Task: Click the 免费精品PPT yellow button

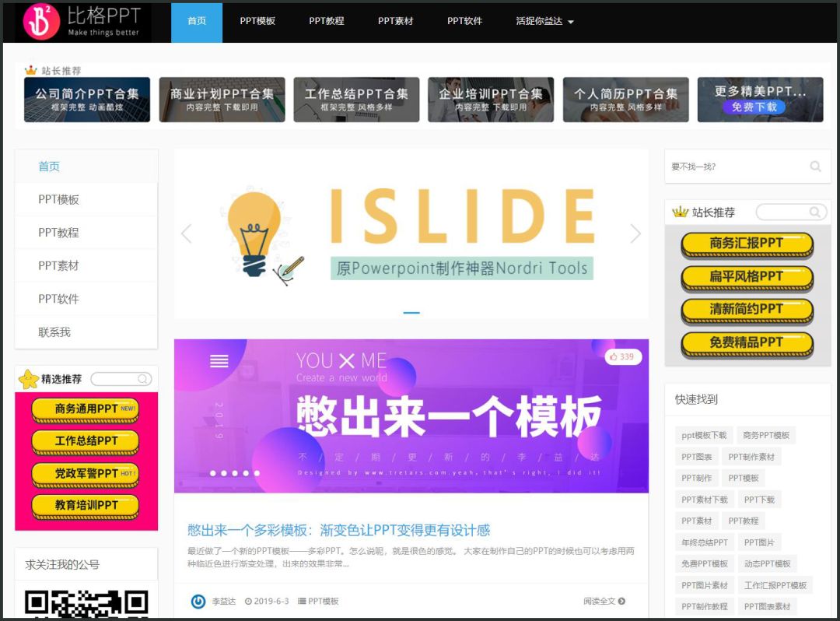Action: (x=747, y=344)
